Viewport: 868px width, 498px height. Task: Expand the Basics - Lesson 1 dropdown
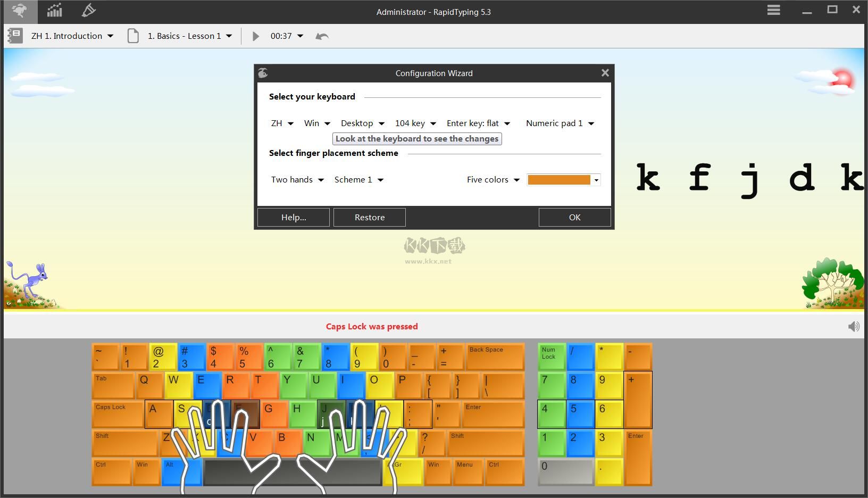pos(190,36)
